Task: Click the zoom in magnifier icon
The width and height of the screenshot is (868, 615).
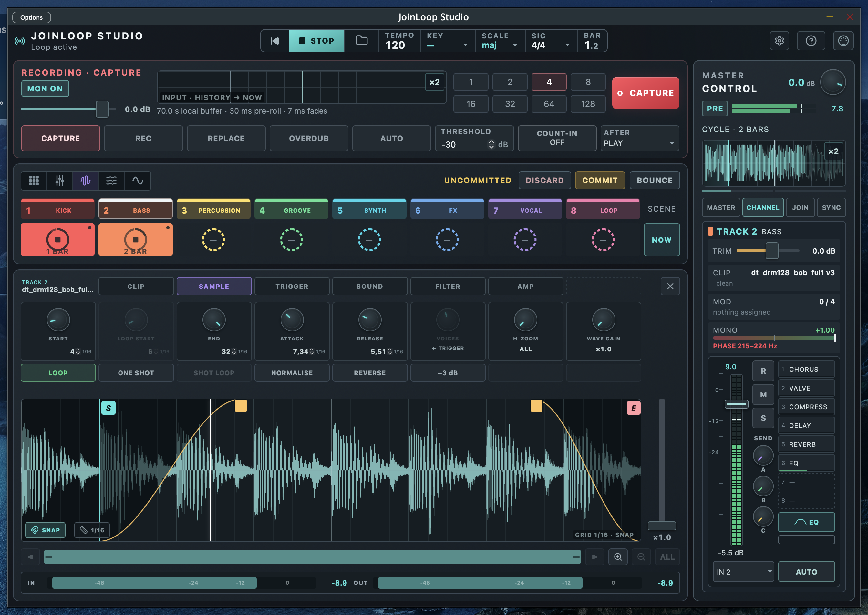Action: pyautogui.click(x=618, y=557)
